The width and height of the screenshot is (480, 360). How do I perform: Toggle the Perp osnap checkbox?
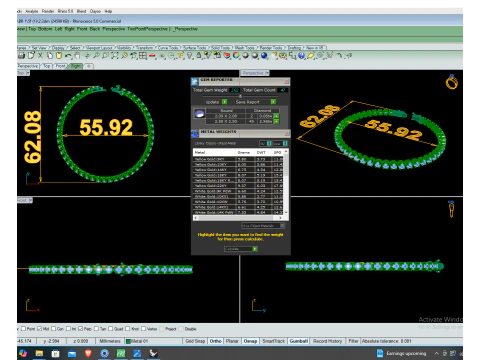tap(80, 329)
